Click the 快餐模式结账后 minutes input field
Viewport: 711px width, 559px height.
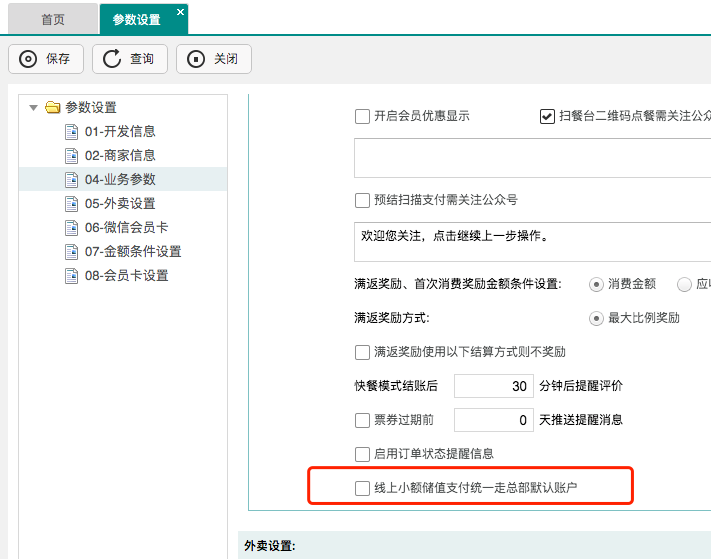click(x=494, y=386)
